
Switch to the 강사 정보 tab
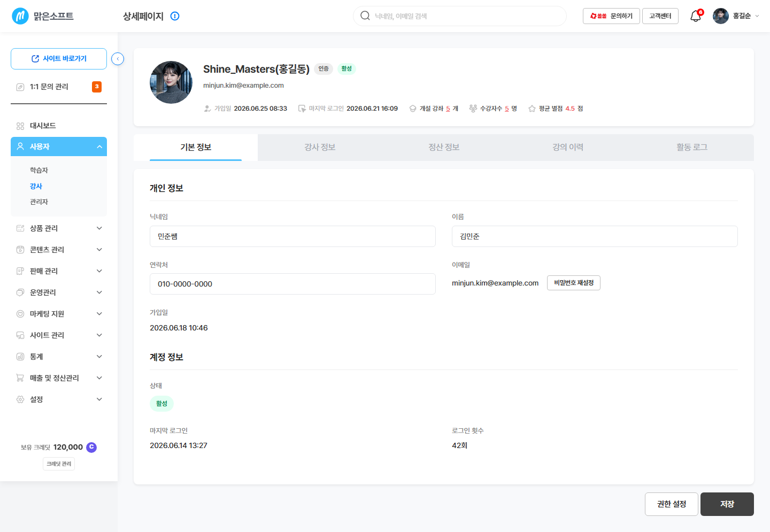pyautogui.click(x=320, y=147)
